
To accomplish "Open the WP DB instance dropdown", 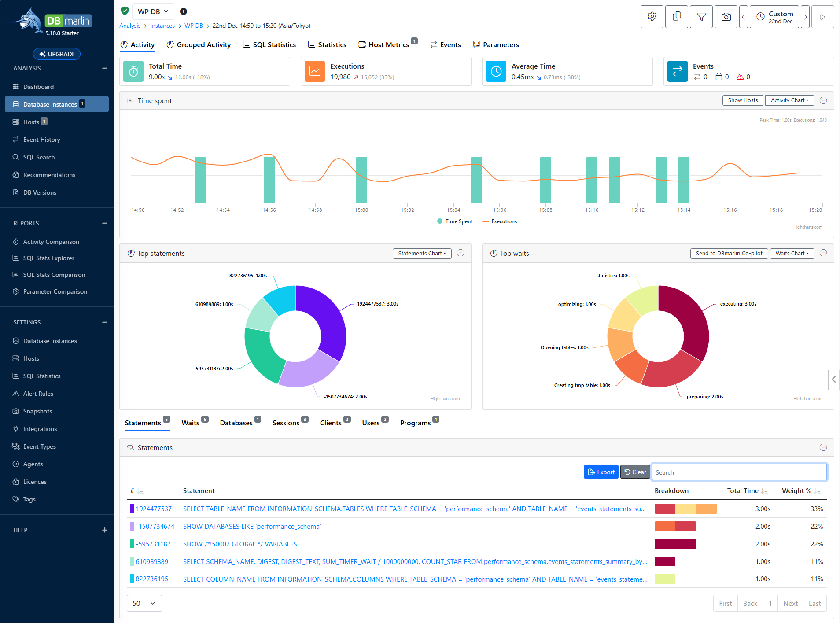I will tap(153, 11).
